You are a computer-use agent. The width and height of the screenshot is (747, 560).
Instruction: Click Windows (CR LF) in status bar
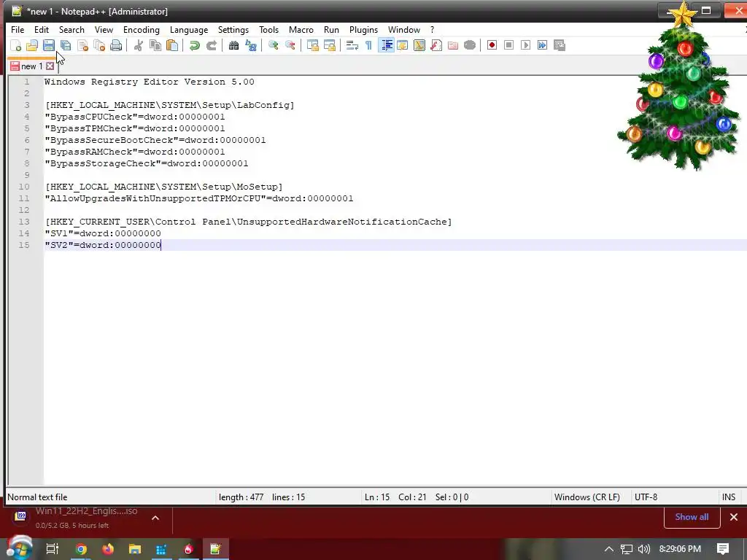(x=587, y=497)
